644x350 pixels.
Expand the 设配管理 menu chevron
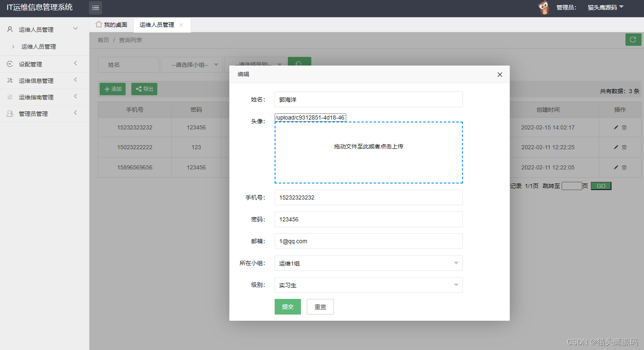(x=75, y=63)
